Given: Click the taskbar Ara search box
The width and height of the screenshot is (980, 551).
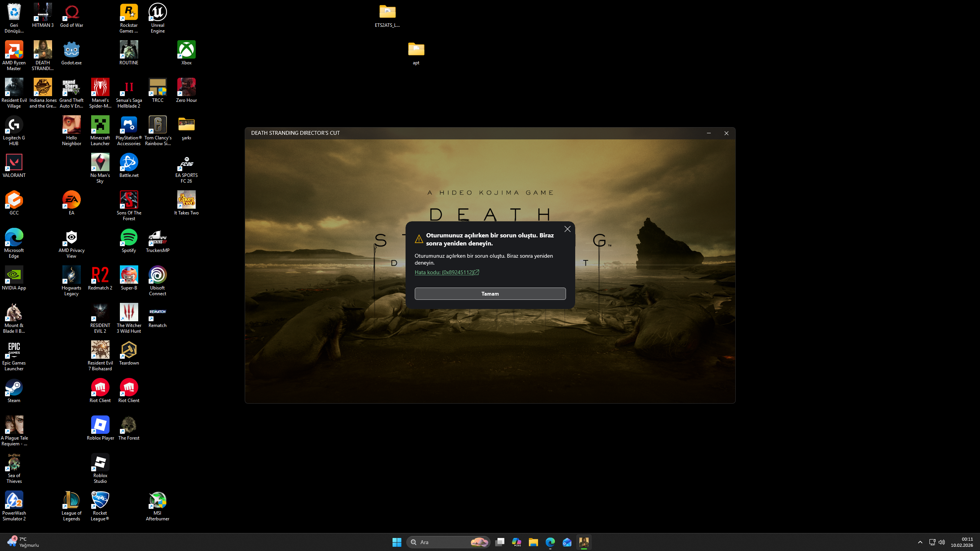Looking at the screenshot, I should coord(448,542).
